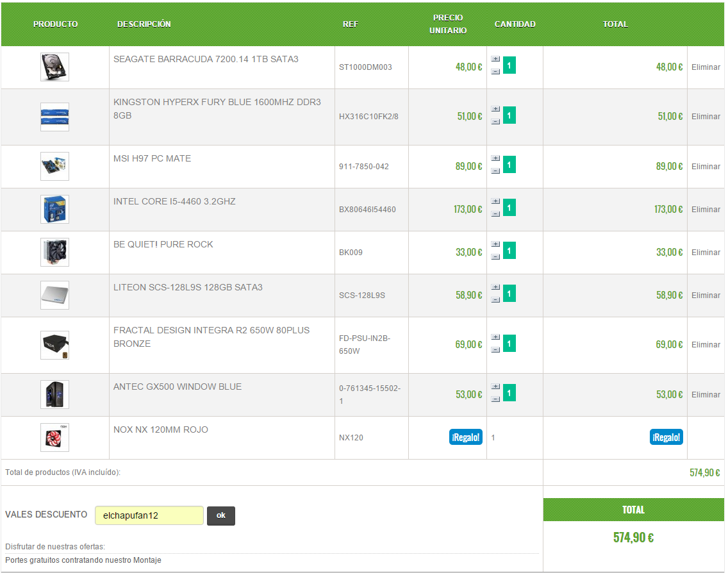This screenshot has width=728, height=575.
Task: Click quantity box for Kingston HyperX Fury
Action: (x=509, y=115)
